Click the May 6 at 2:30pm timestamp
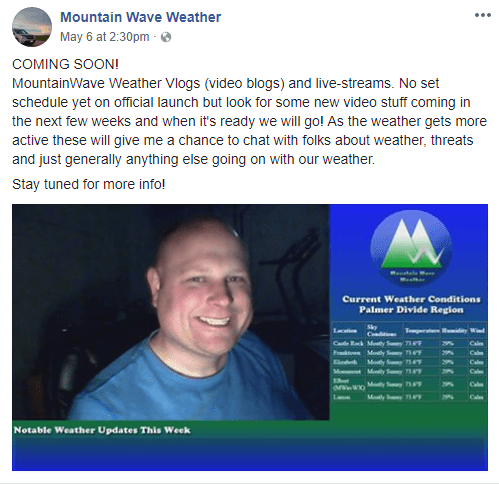The width and height of the screenshot is (499, 484). click(105, 37)
